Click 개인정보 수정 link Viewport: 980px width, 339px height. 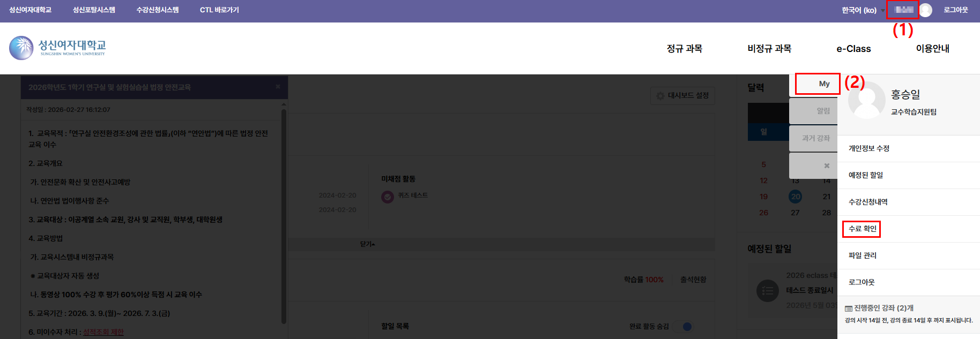click(x=868, y=148)
